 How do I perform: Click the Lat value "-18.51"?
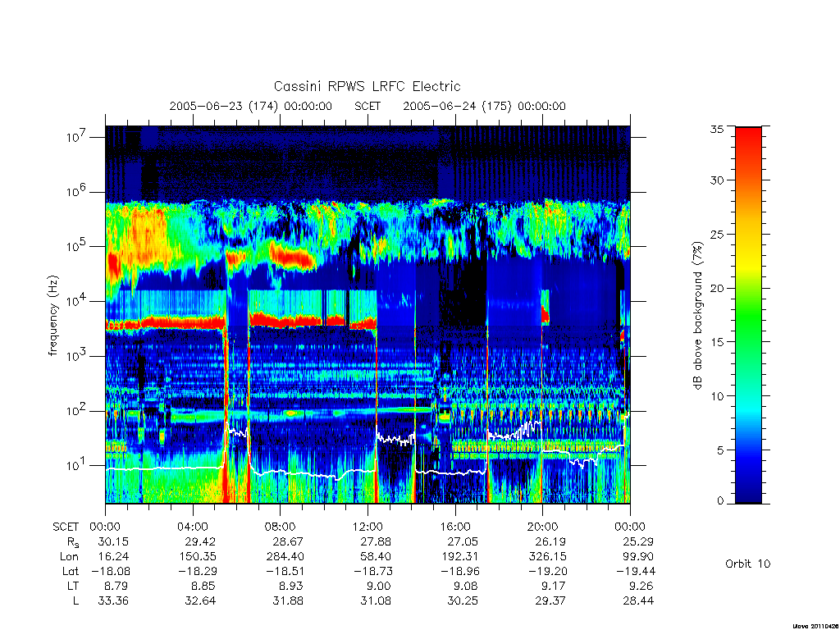coord(285,571)
